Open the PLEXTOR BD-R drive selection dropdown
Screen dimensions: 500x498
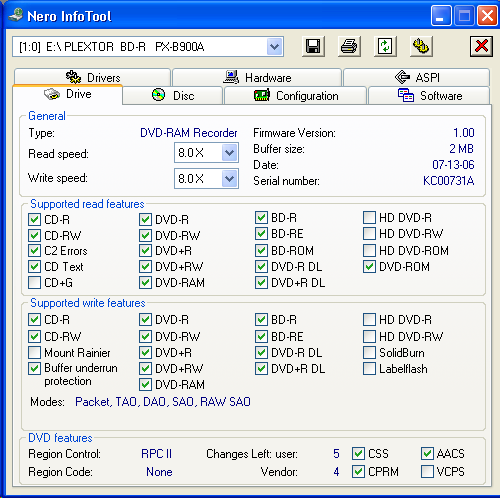tap(275, 47)
